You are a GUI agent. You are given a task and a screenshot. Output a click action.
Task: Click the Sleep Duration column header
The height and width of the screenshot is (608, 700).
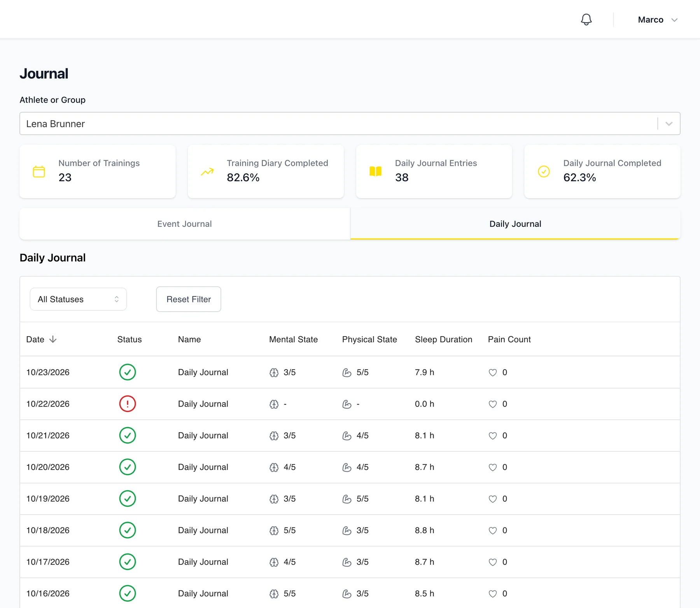443,339
